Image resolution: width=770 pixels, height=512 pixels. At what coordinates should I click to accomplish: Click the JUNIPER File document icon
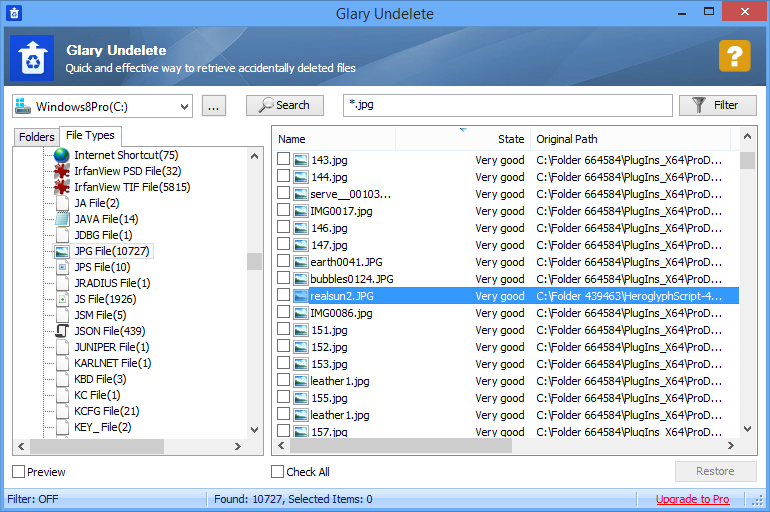[x=62, y=347]
